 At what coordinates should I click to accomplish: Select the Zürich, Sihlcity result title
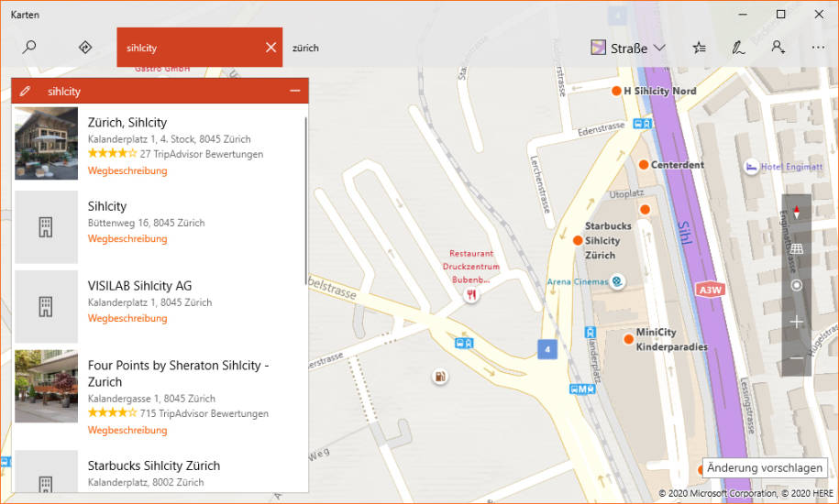tap(127, 123)
